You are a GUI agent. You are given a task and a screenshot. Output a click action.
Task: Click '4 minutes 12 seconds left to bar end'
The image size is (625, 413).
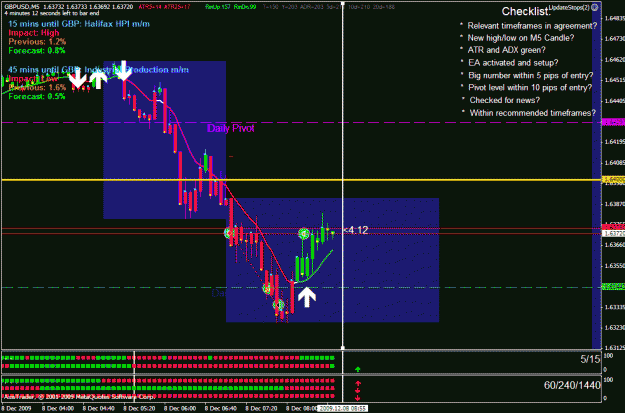pos(52,13)
